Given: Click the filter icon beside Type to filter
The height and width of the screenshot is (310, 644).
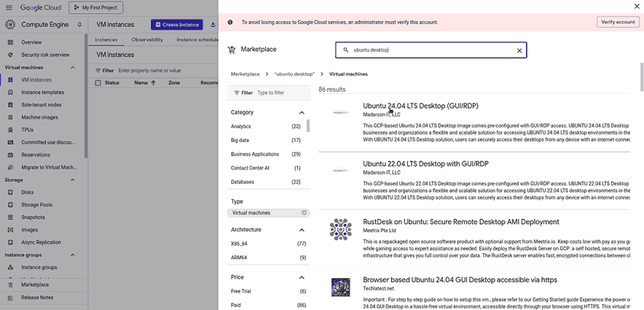Looking at the screenshot, I should pyautogui.click(x=236, y=93).
